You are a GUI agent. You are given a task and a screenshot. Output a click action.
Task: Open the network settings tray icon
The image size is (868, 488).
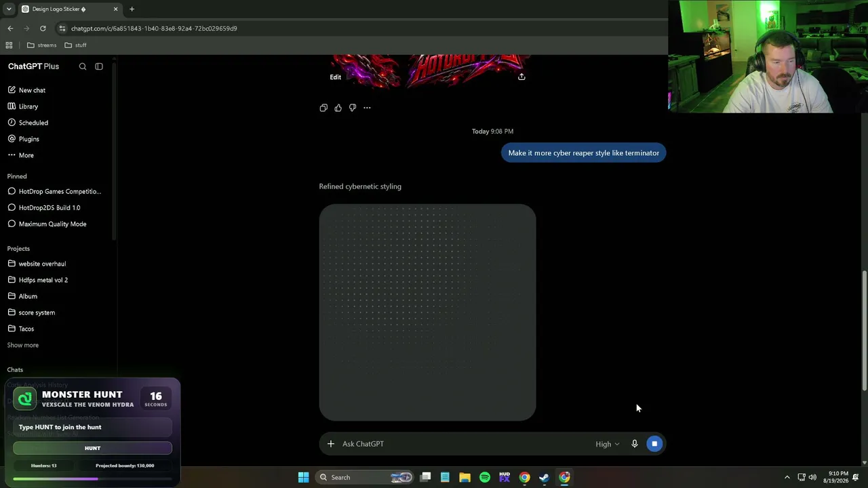801,477
